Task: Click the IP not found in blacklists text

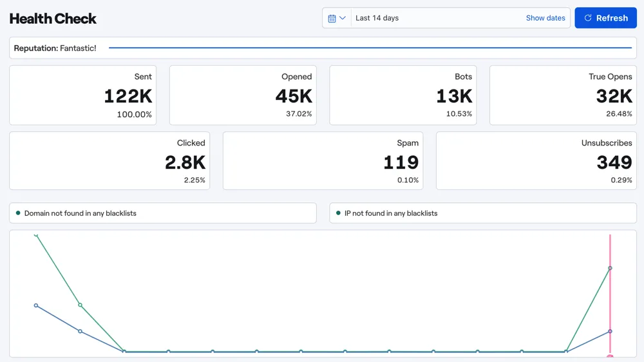Action: [x=391, y=213]
